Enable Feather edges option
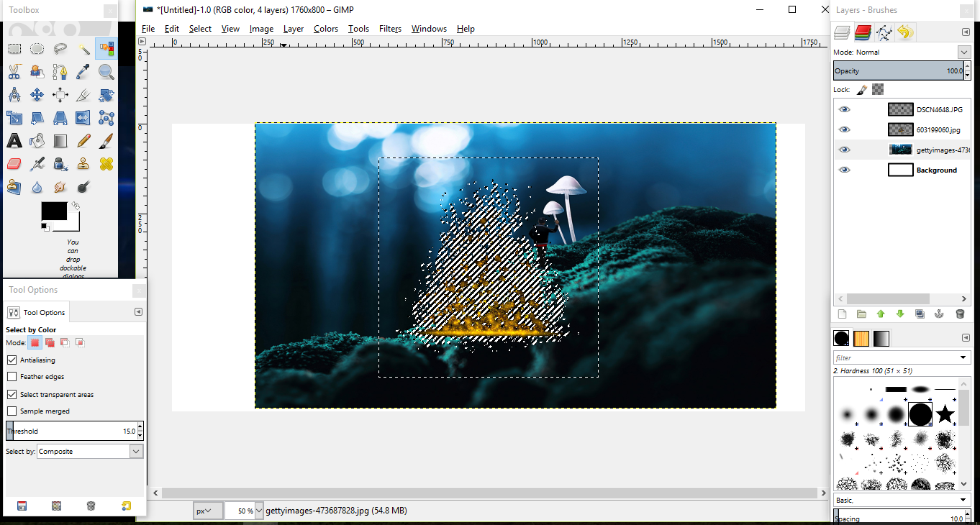Viewport: 980px width, 525px height. [x=12, y=376]
